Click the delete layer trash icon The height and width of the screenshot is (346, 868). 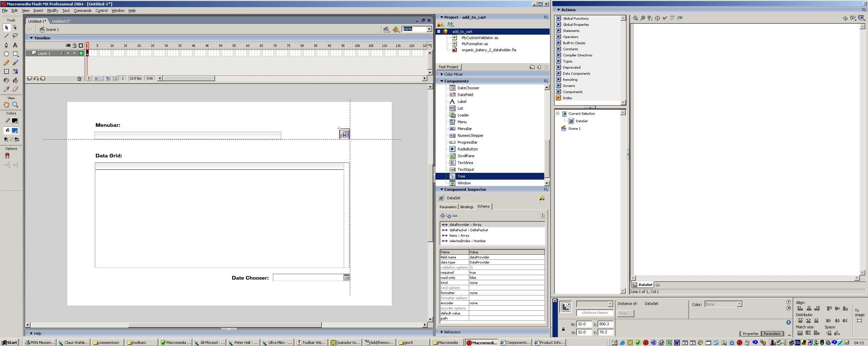(x=79, y=78)
